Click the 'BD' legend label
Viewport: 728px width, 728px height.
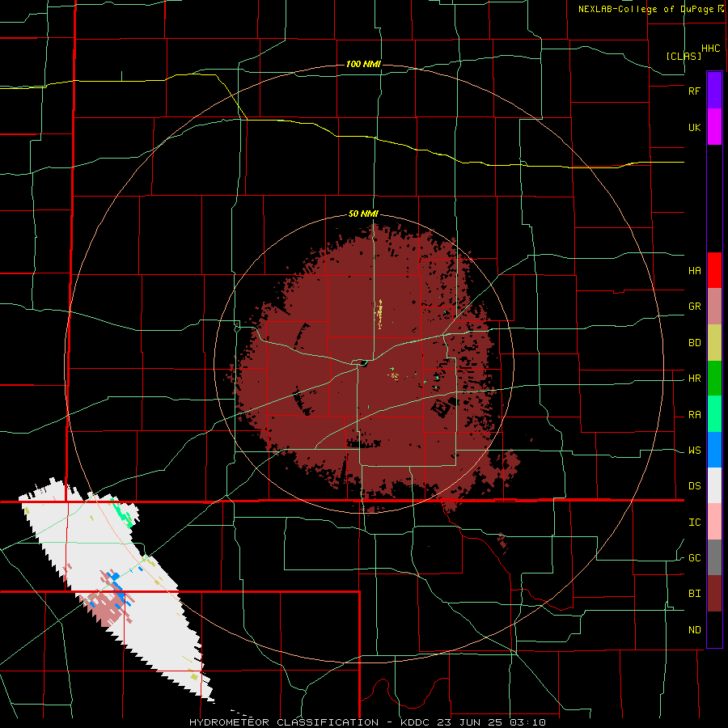coord(694,343)
